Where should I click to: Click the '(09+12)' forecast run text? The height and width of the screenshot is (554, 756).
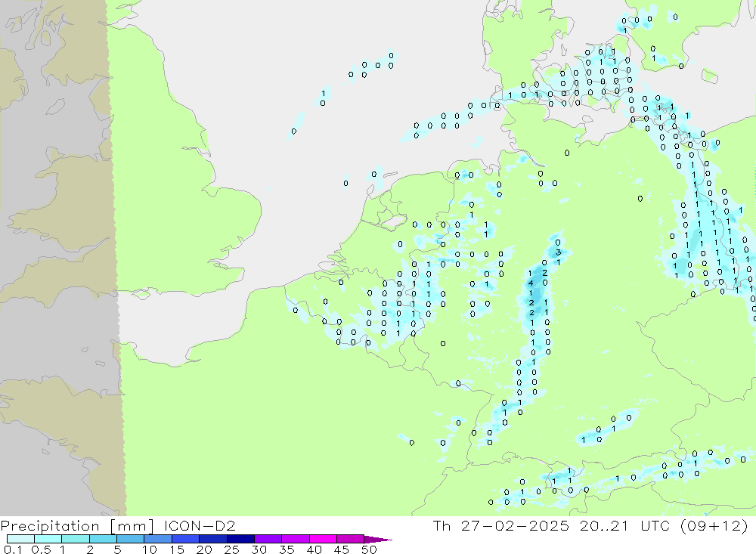(x=714, y=525)
